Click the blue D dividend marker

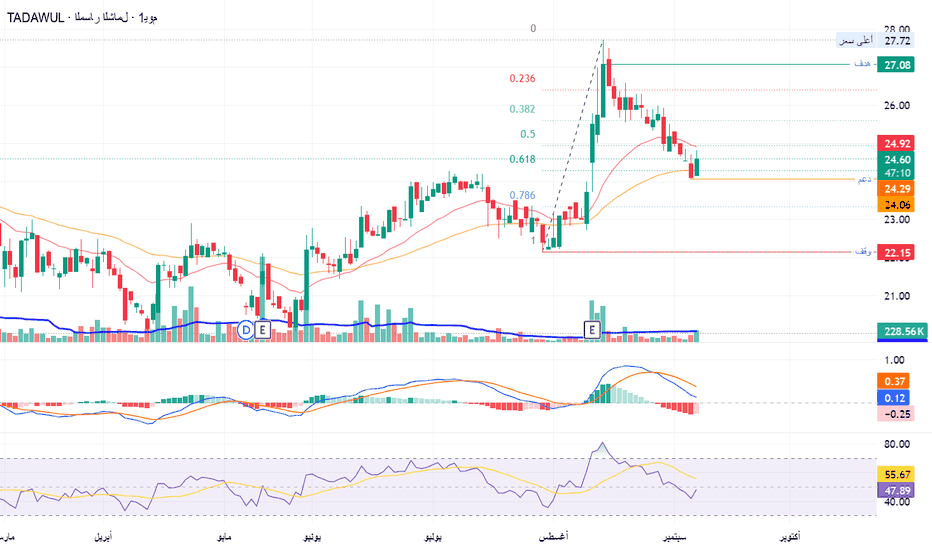pyautogui.click(x=245, y=329)
